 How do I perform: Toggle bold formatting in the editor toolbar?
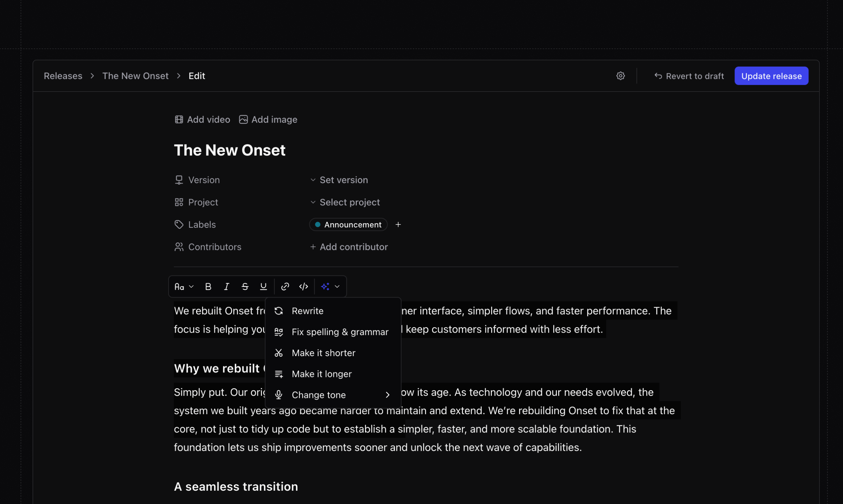coord(208,286)
